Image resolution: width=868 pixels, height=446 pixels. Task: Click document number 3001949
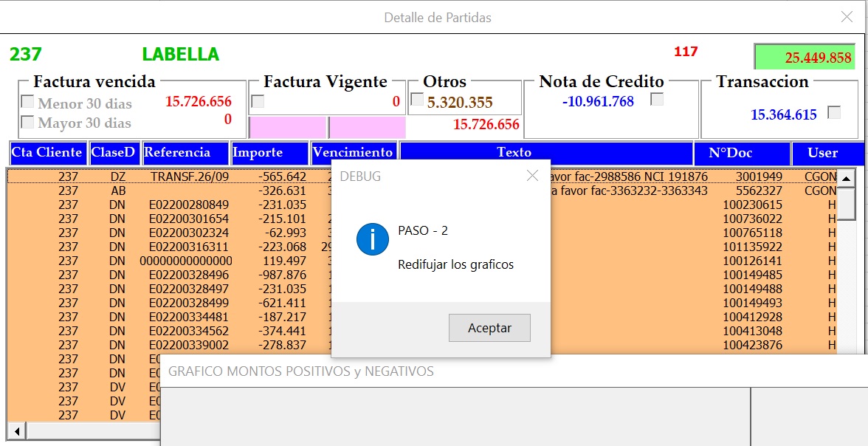click(759, 176)
